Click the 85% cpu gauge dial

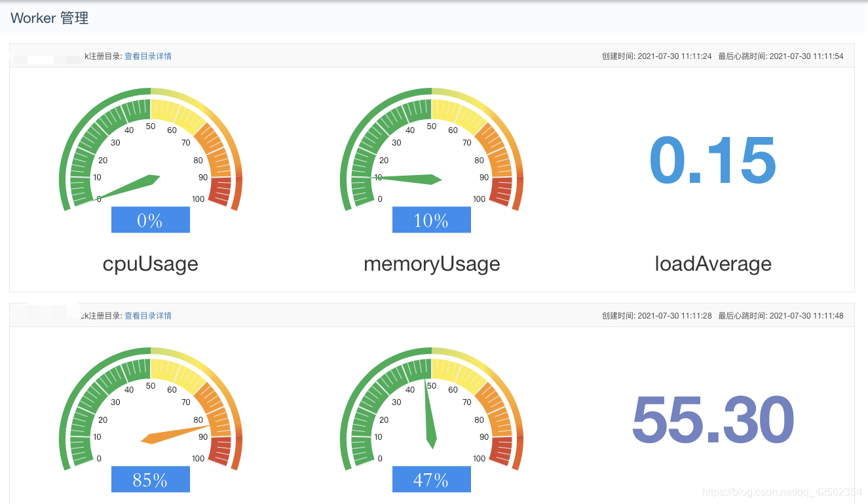151,410
